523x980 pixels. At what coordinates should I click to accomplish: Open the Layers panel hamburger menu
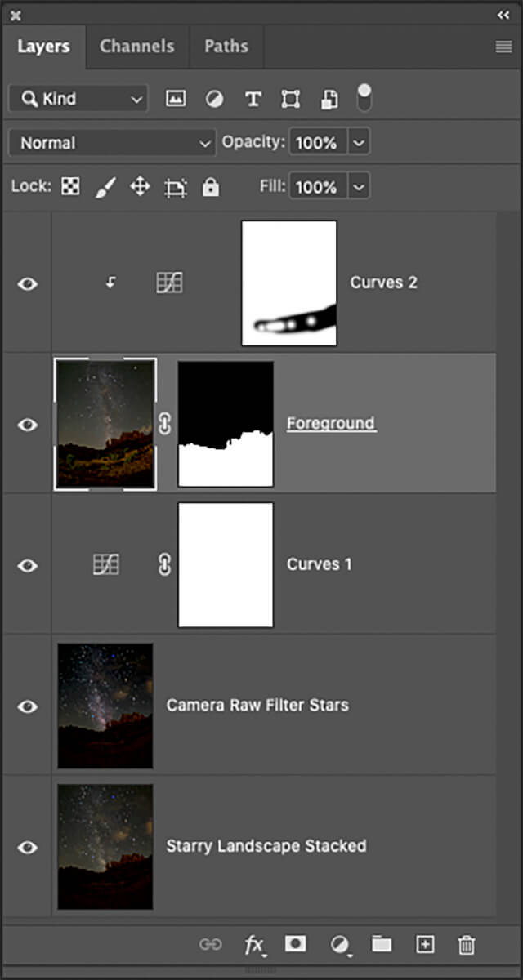503,47
